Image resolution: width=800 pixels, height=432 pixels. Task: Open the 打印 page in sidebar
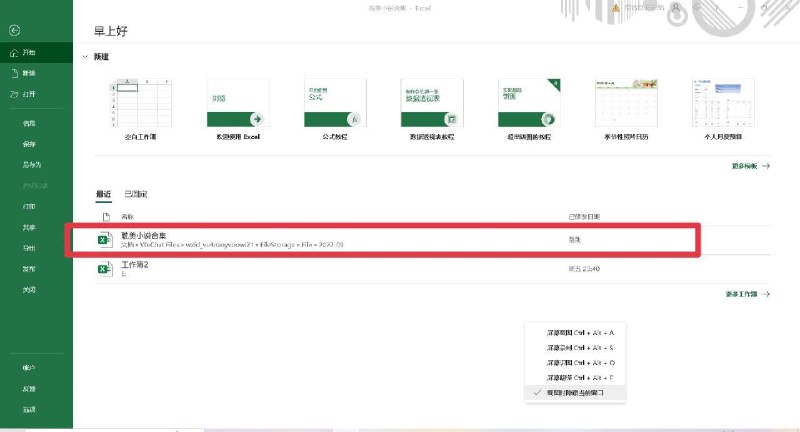point(29,207)
